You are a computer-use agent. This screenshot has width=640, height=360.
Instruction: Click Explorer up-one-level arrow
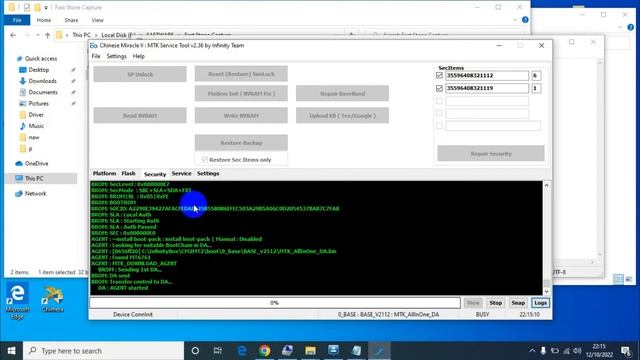pos(47,35)
